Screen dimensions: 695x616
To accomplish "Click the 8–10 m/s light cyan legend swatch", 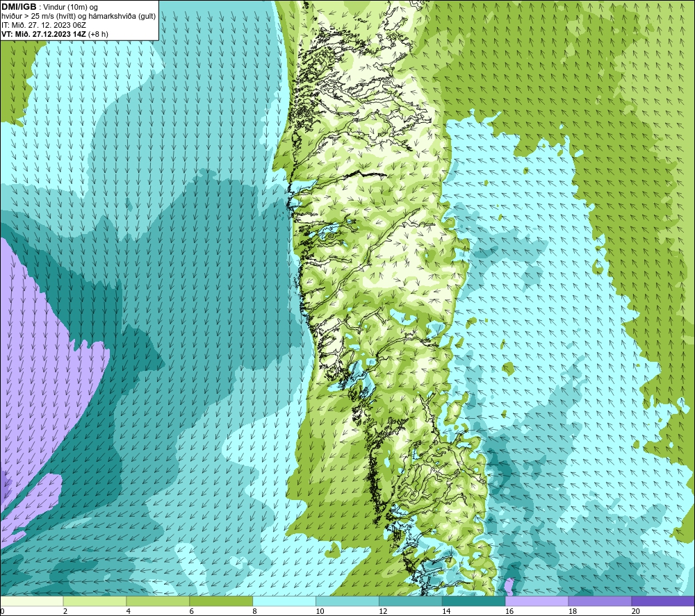I will pyautogui.click(x=284, y=601).
